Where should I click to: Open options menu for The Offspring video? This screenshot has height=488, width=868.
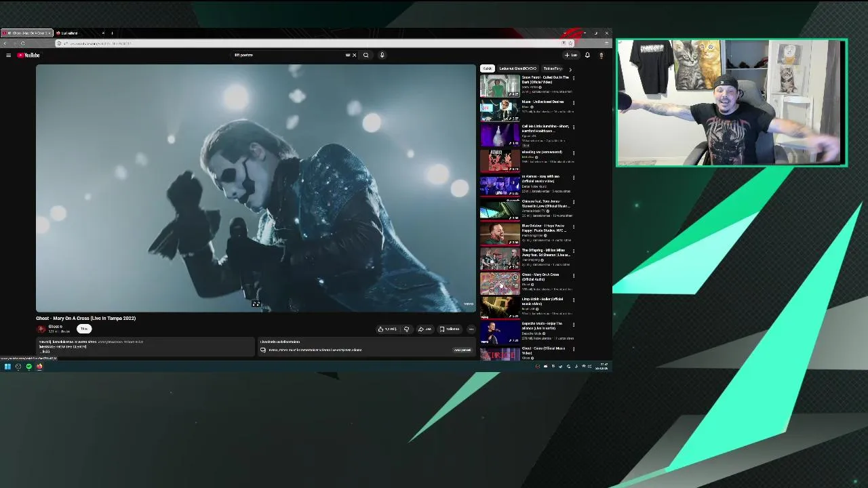574,251
